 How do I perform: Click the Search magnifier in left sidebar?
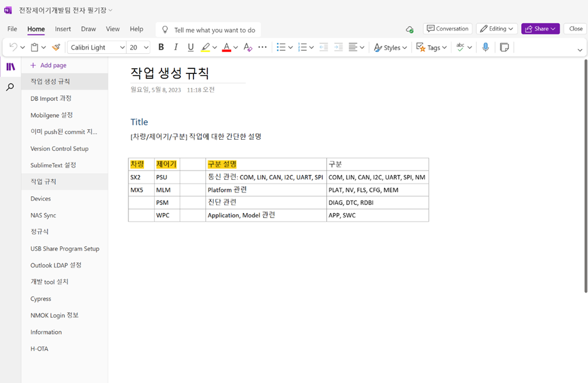click(10, 88)
